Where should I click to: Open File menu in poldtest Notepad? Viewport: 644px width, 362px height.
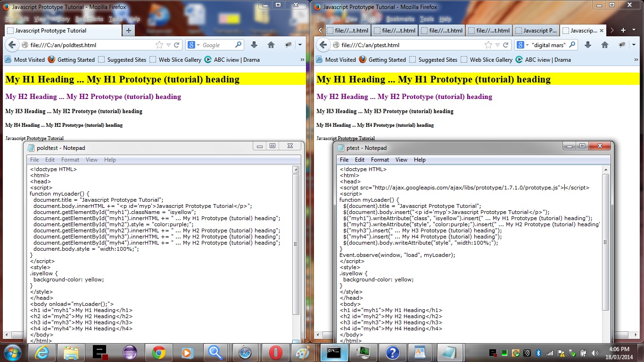click(34, 160)
